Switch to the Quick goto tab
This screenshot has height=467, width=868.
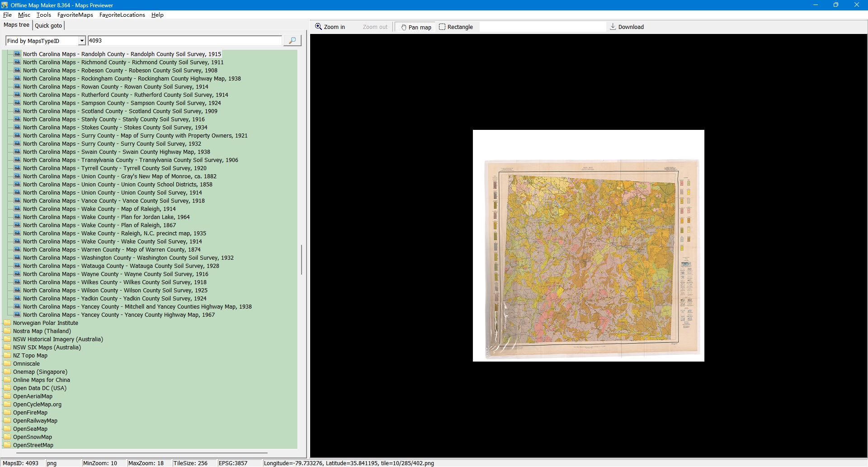pos(48,26)
